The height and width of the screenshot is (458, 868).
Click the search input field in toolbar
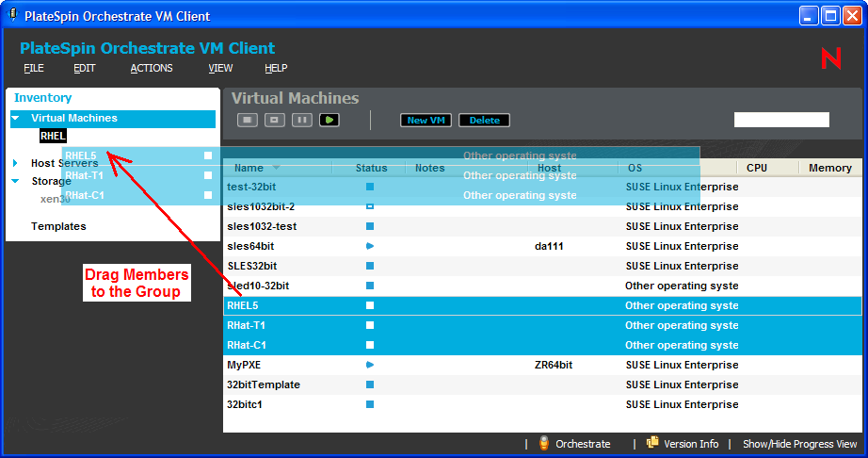[781, 120]
